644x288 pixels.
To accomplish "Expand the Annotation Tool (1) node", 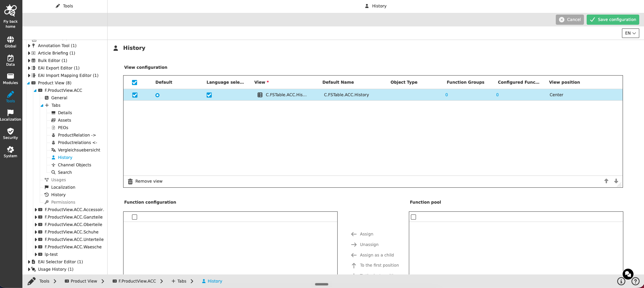I will (x=29, y=46).
